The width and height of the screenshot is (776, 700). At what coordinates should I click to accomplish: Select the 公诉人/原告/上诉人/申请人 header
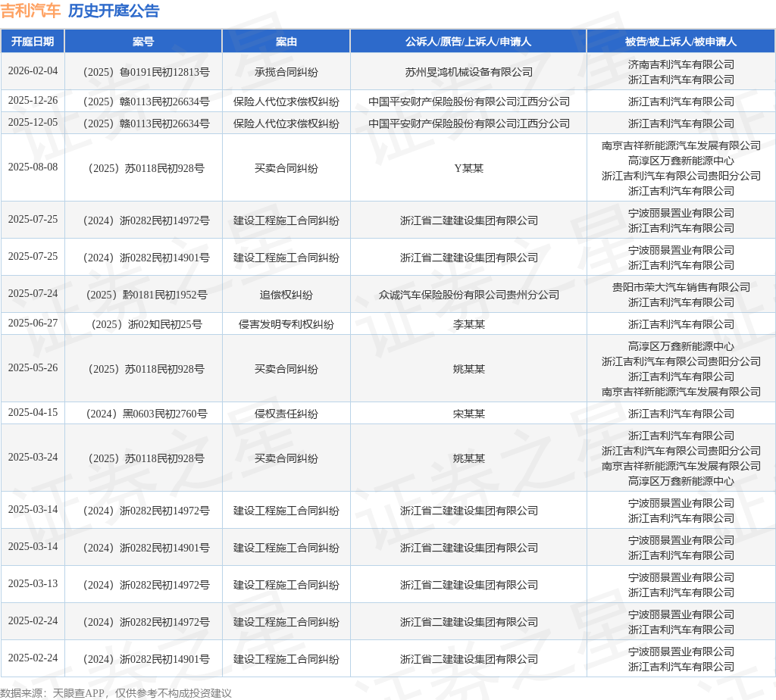tap(468, 42)
